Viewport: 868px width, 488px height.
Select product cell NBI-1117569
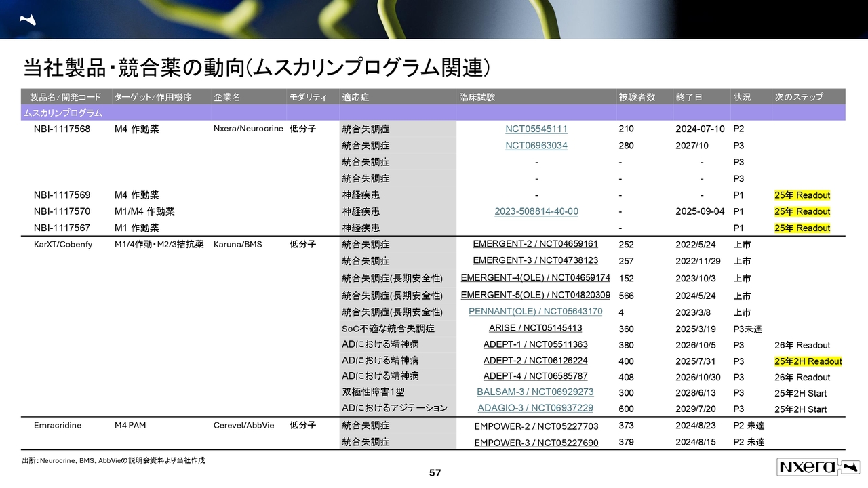click(62, 195)
